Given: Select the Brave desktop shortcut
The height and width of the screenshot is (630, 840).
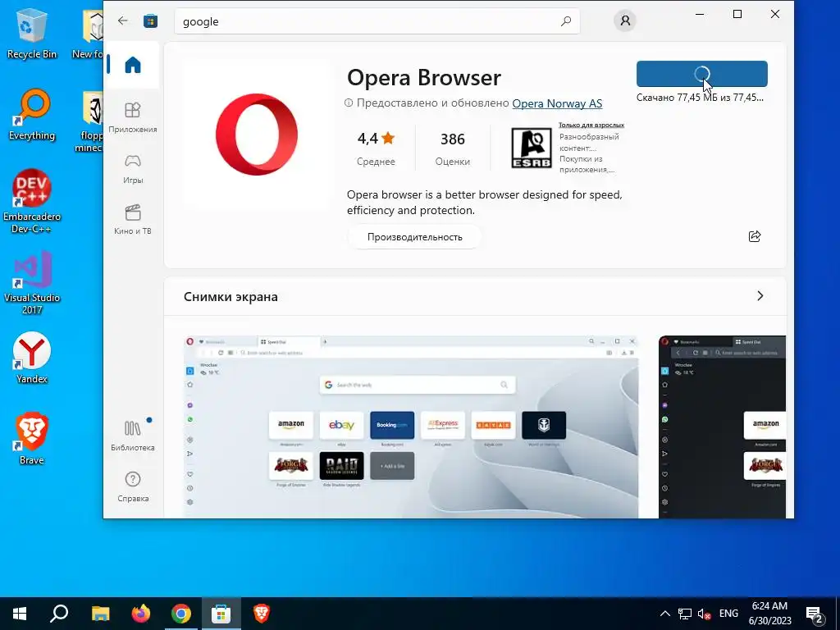Looking at the screenshot, I should pos(32,439).
